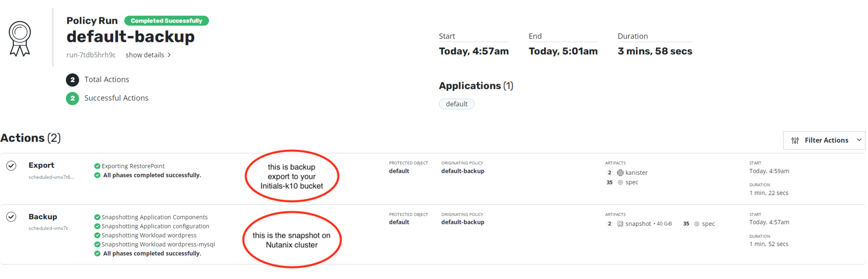The image size is (868, 279).
Task: Click the kanister artifact icon in Export row
Action: [620, 173]
